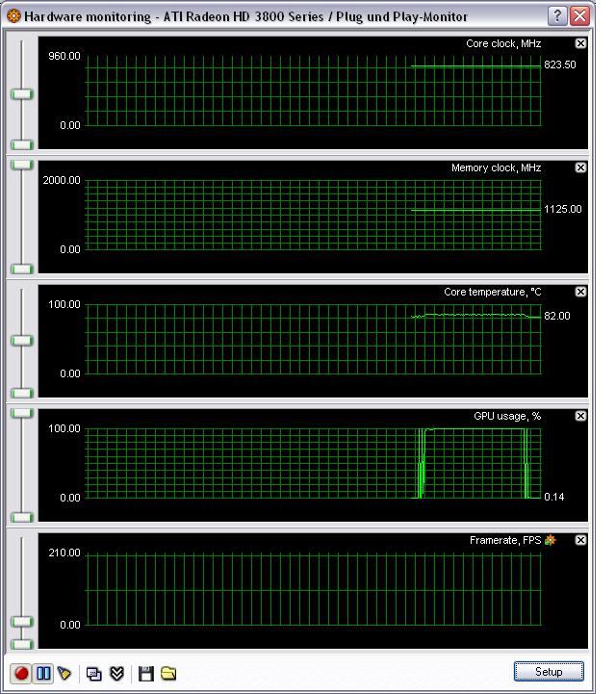616x694 pixels.
Task: Close the Memory clock graph panel
Action: coord(580,167)
